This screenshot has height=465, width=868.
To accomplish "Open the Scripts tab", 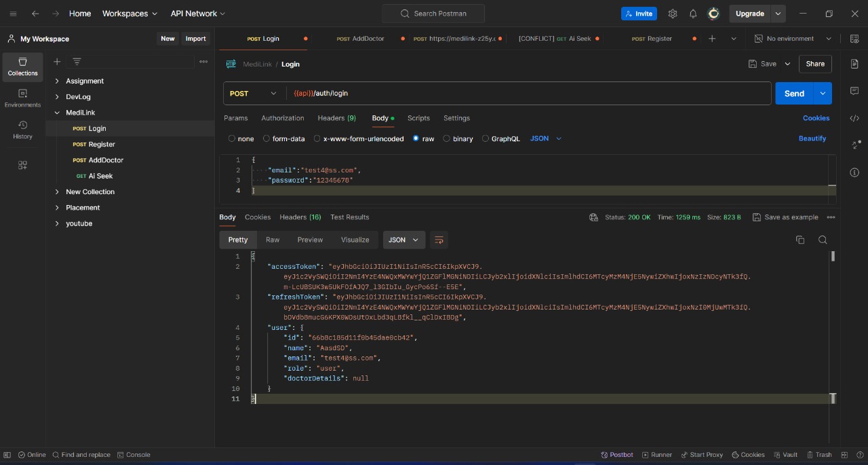I will click(418, 118).
